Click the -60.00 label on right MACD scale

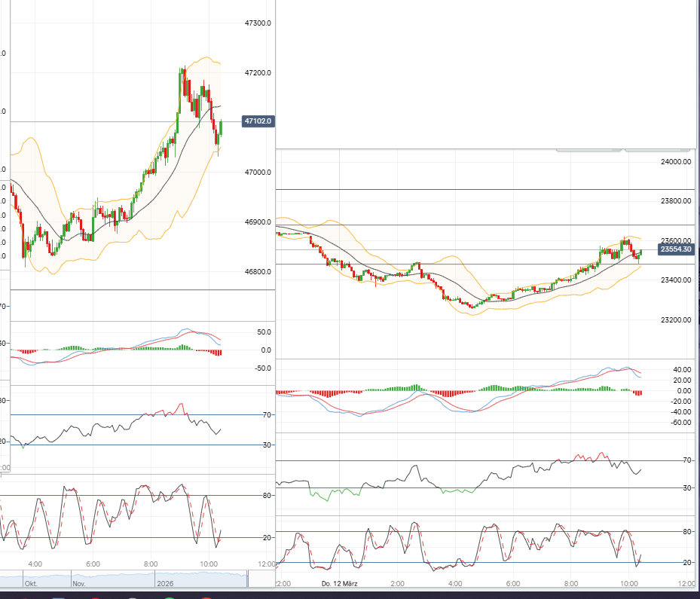(x=680, y=423)
